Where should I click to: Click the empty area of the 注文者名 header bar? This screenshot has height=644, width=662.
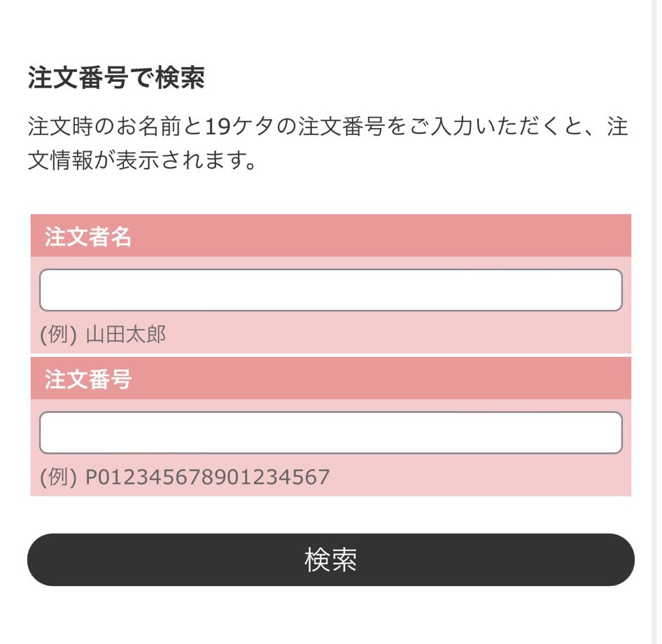point(380,236)
